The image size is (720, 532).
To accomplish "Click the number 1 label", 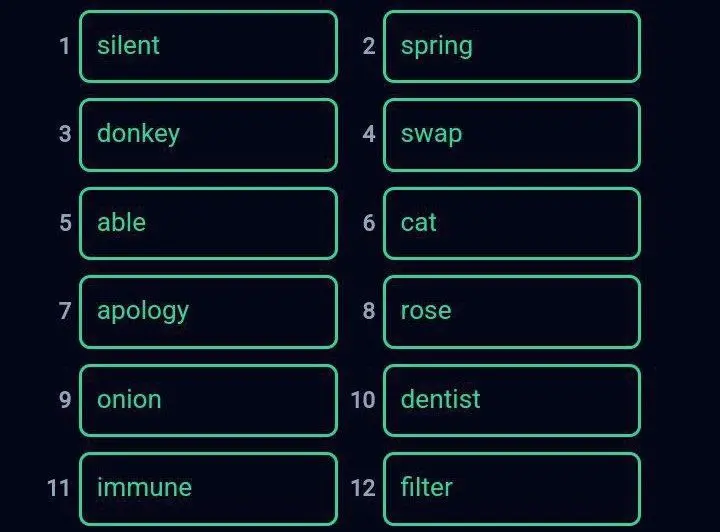I will pyautogui.click(x=65, y=46).
